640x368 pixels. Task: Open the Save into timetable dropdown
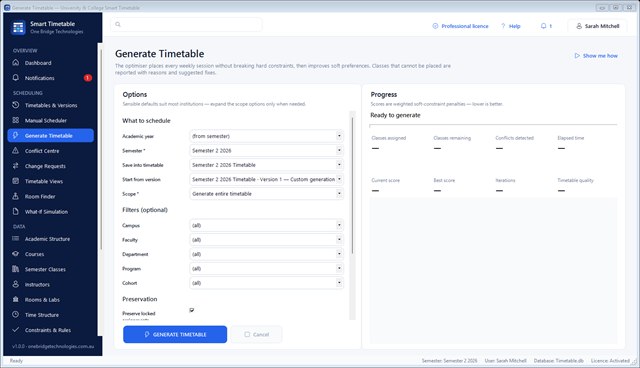click(x=266, y=165)
